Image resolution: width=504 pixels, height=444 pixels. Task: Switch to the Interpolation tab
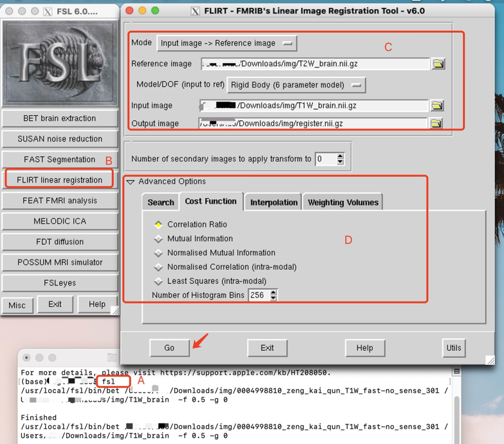coord(274,202)
